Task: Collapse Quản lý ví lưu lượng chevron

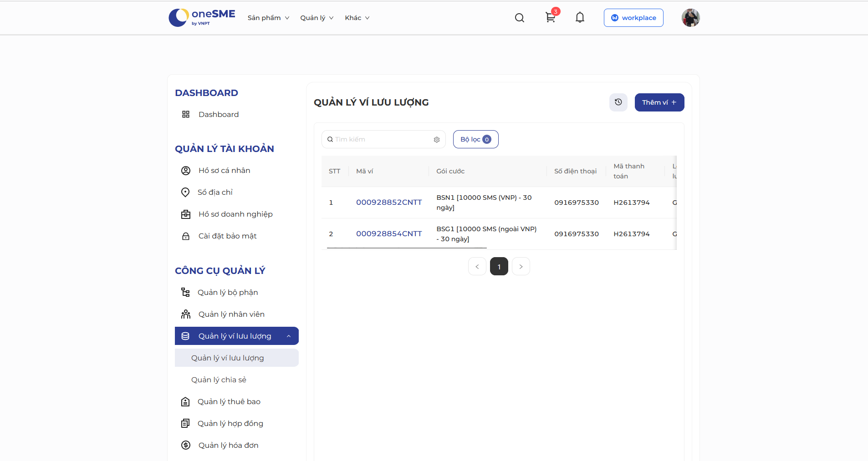Action: 289,336
